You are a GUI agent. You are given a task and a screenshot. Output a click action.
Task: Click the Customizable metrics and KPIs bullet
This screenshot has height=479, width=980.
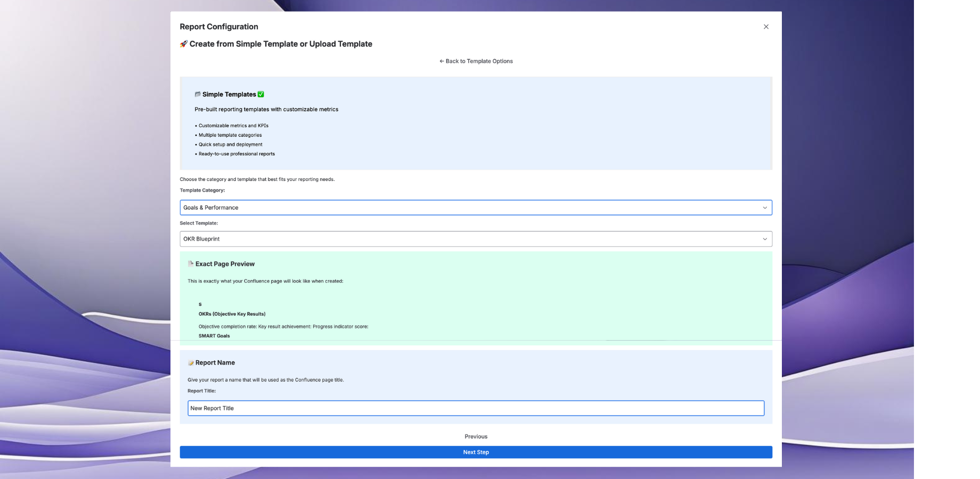tap(233, 126)
